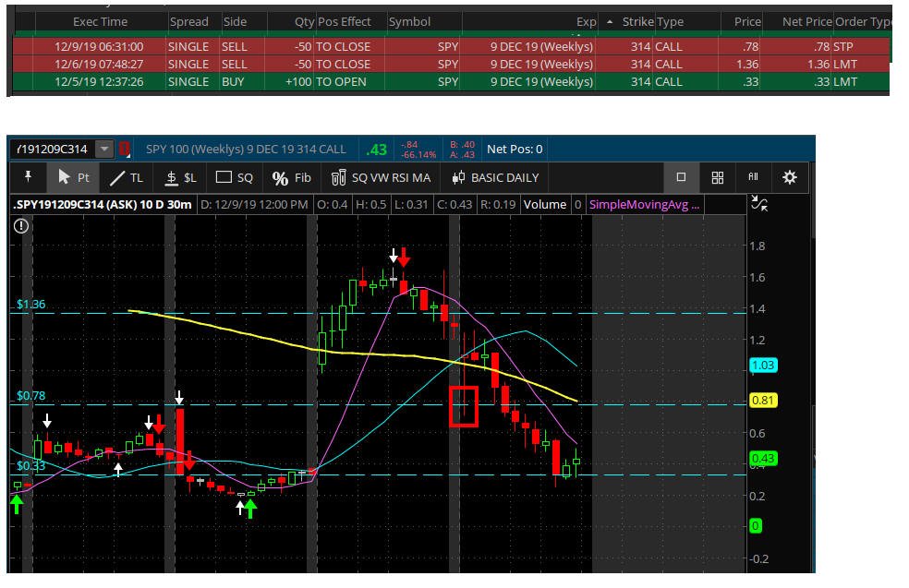
Task: Select the Fib retracement tool
Action: coord(292,178)
